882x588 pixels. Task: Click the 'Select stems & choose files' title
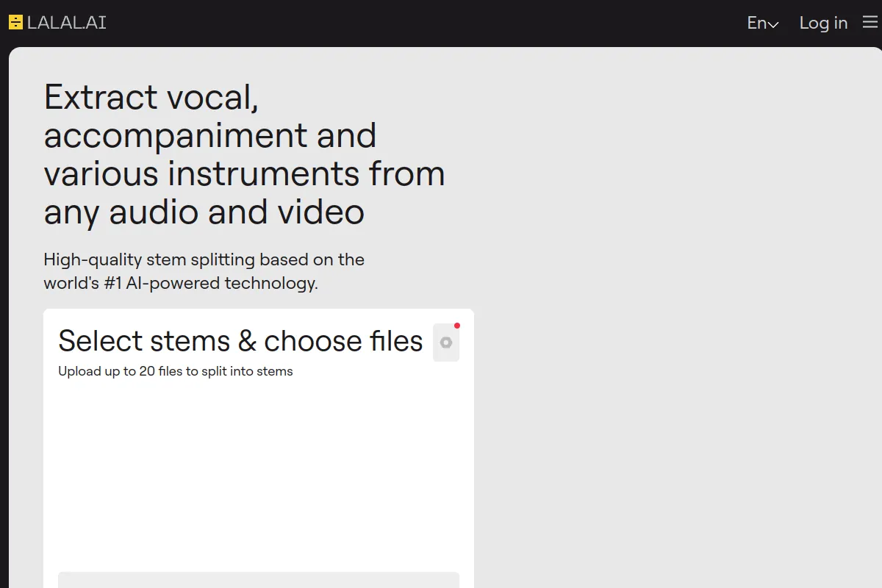click(240, 341)
